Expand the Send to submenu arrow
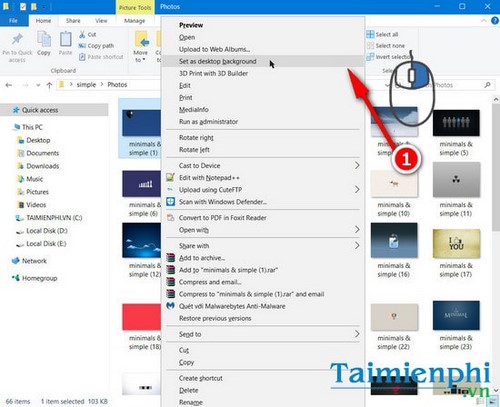The width and height of the screenshot is (500, 407). pos(357,334)
